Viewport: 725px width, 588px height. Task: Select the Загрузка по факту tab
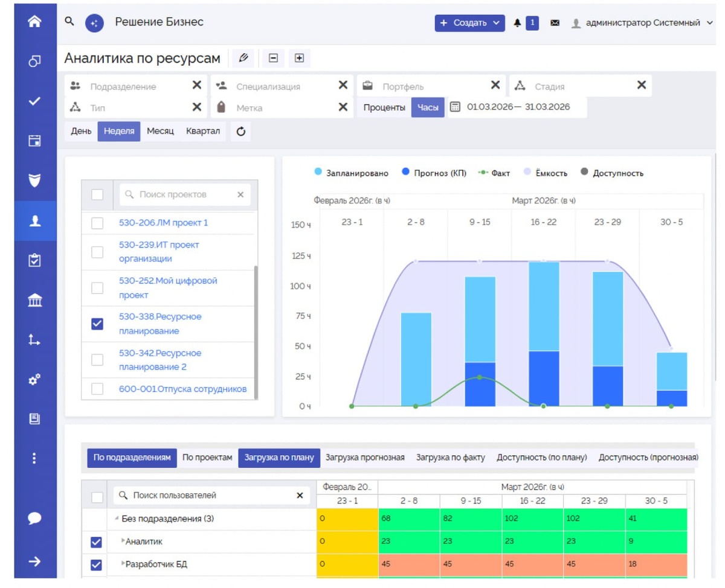pyautogui.click(x=450, y=458)
